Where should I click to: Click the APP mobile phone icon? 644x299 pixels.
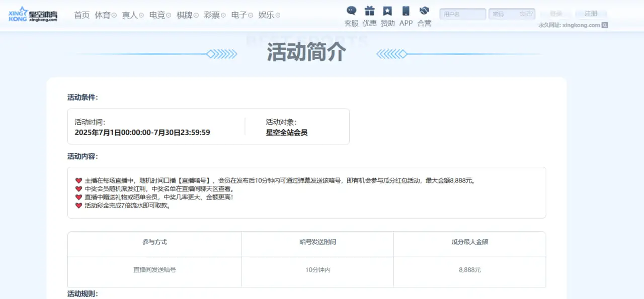point(406,11)
